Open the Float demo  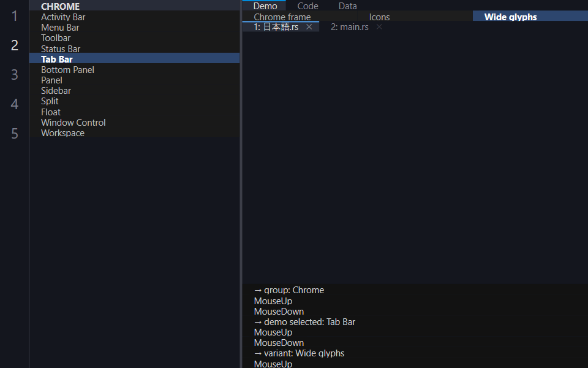tap(134, 112)
